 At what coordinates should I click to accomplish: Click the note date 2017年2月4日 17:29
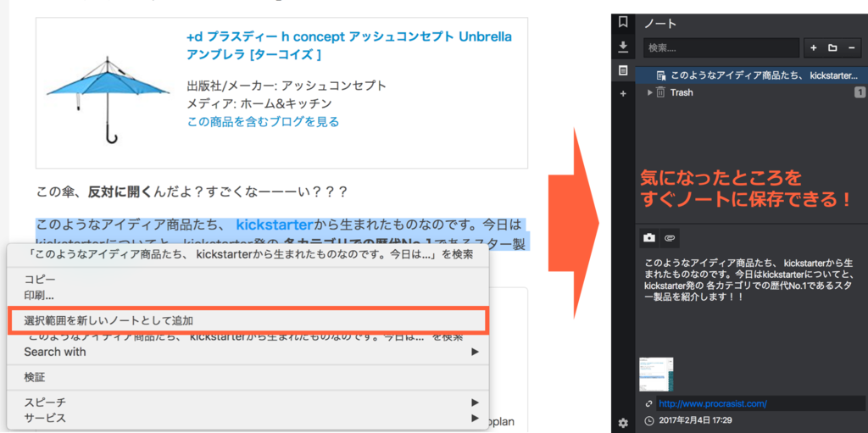(695, 421)
